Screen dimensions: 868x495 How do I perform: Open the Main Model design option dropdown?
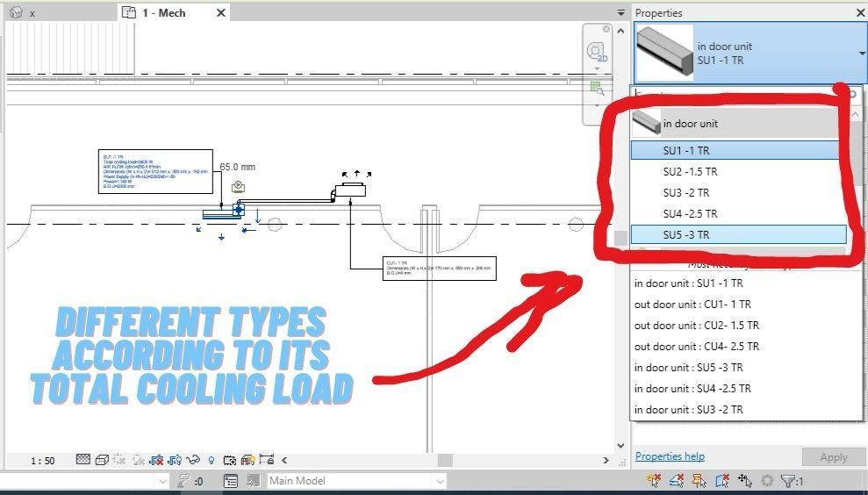click(357, 481)
